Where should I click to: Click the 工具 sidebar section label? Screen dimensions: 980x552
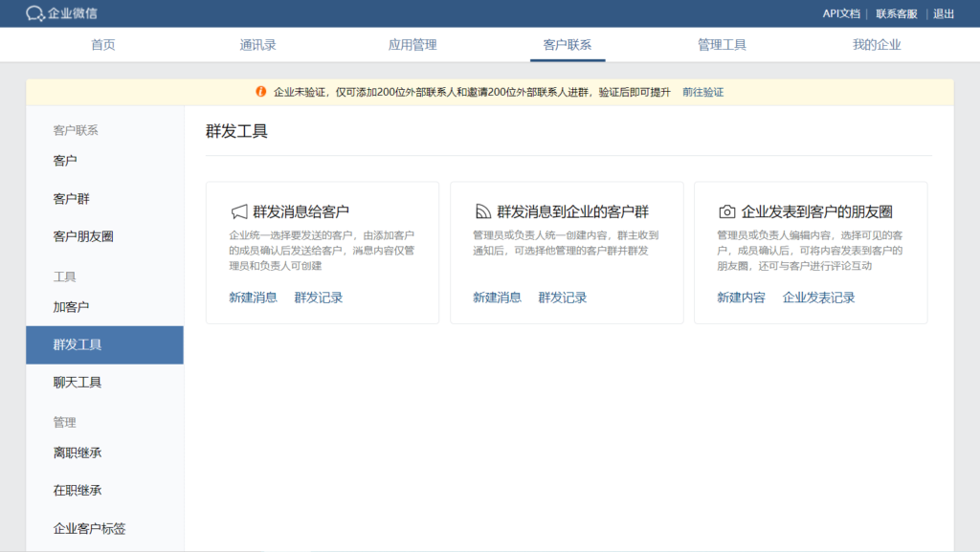click(x=64, y=276)
